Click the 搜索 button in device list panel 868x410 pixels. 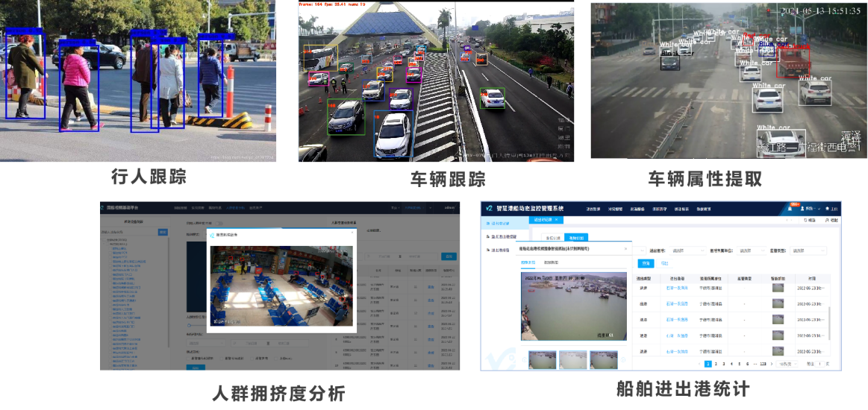coord(163,232)
